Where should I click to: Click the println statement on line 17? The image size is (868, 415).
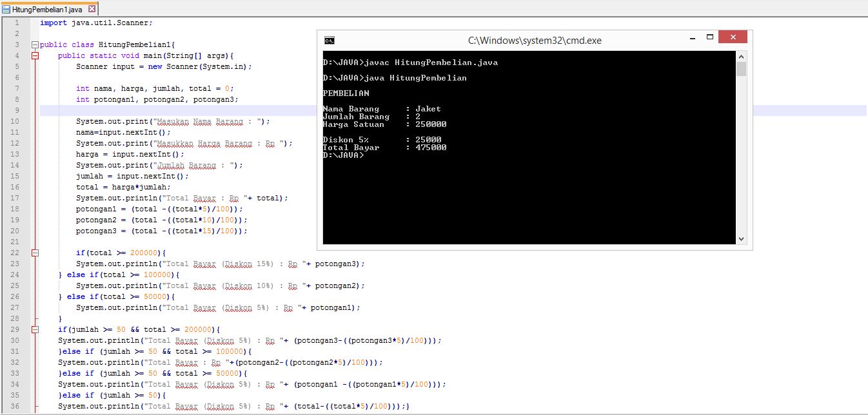pyautogui.click(x=182, y=198)
